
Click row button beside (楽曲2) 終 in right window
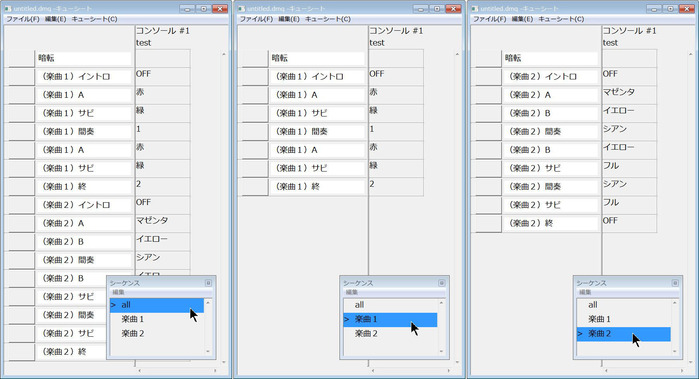click(x=488, y=223)
